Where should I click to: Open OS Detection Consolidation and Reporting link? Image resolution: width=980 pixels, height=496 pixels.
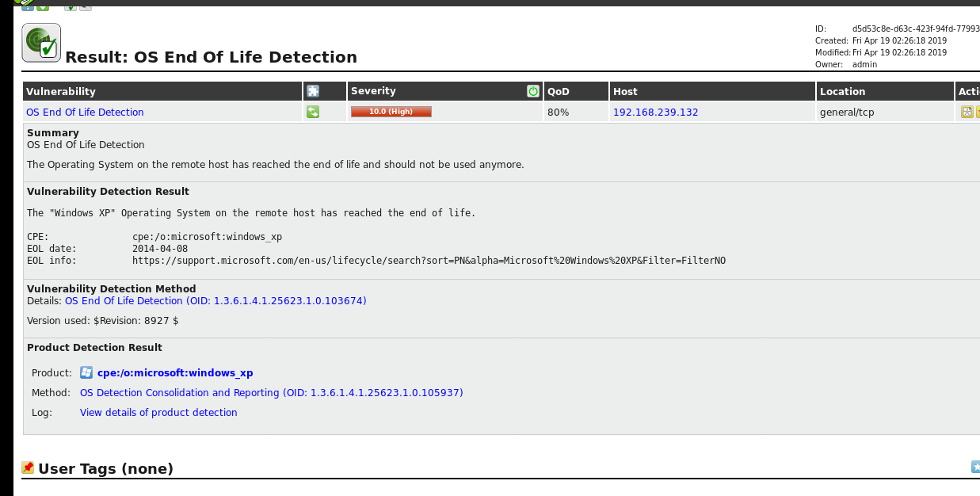[271, 393]
